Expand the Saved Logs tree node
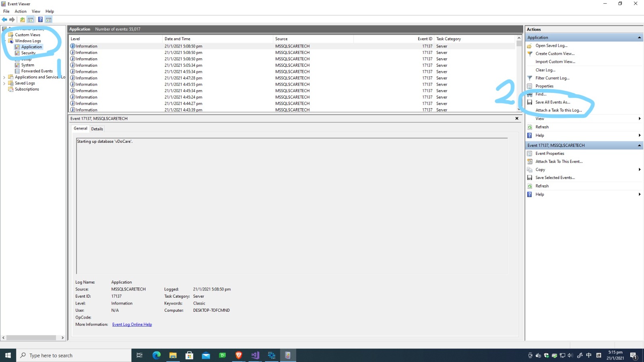 [x=4, y=83]
